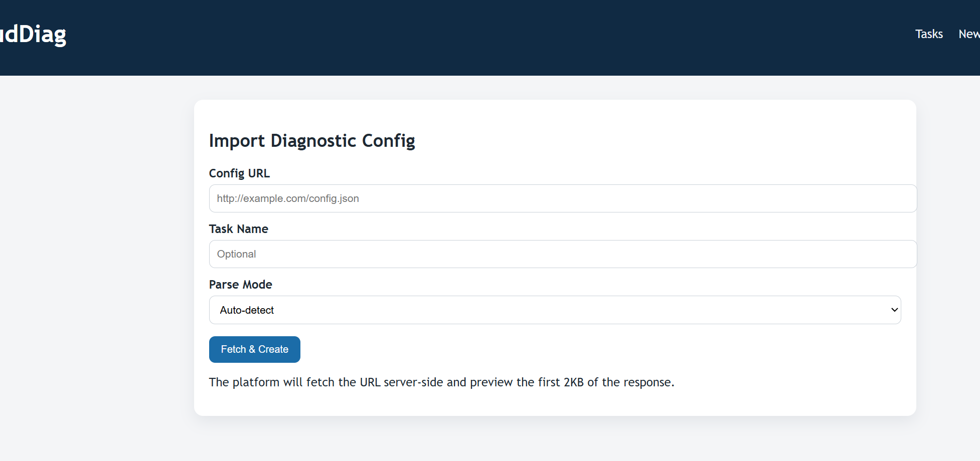Click the "Task Name" field label
This screenshot has width=980, height=461.
(238, 229)
